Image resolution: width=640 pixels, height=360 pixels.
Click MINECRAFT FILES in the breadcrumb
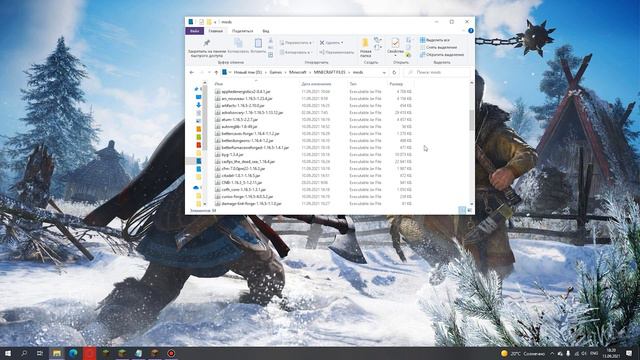(329, 72)
